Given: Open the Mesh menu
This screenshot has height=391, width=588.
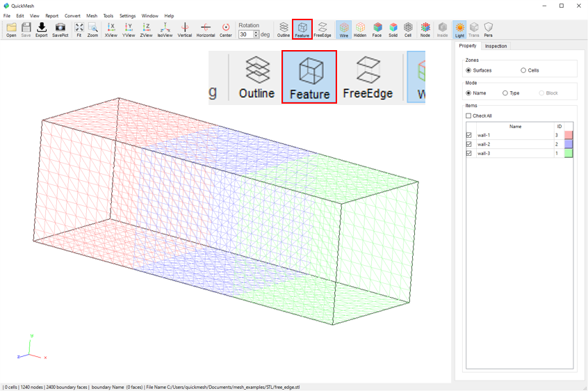Looking at the screenshot, I should 92,16.
